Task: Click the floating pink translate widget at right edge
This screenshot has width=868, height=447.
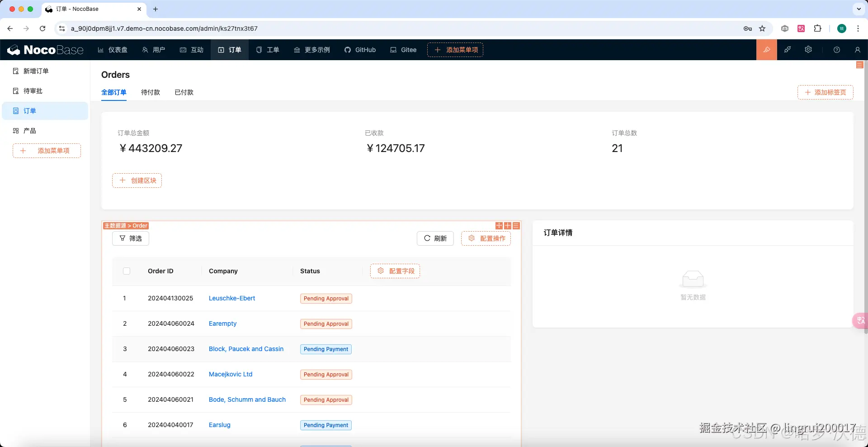Action: [860, 320]
